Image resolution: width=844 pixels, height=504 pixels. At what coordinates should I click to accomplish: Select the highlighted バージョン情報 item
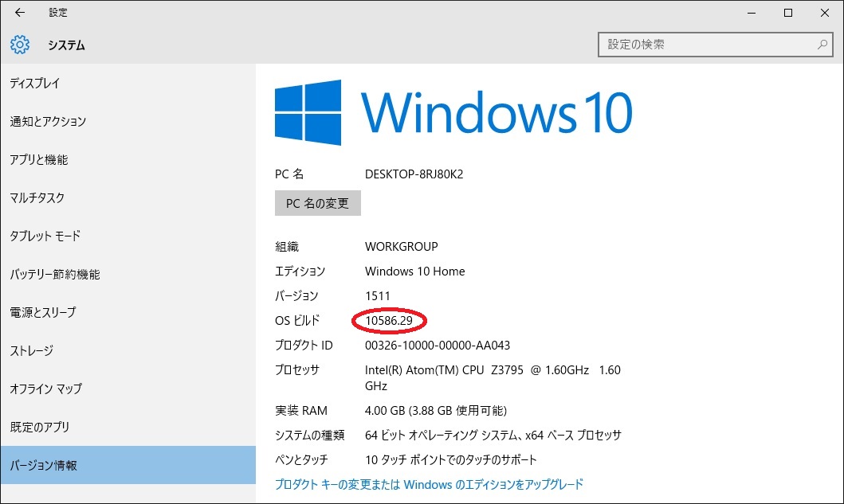tap(44, 466)
